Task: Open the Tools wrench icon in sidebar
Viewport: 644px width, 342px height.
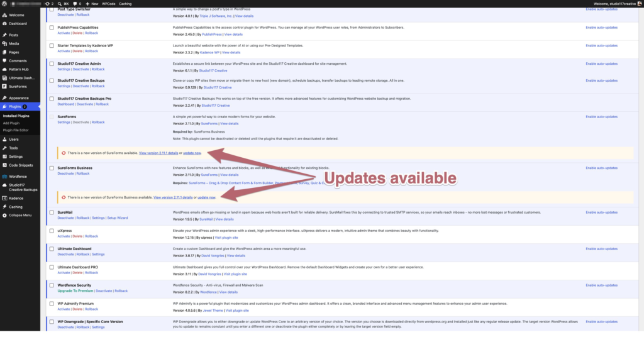Action: coord(4,148)
